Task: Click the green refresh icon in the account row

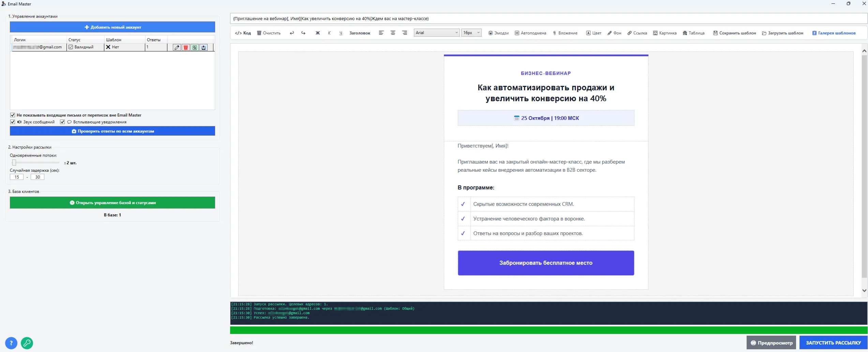Action: tap(194, 47)
